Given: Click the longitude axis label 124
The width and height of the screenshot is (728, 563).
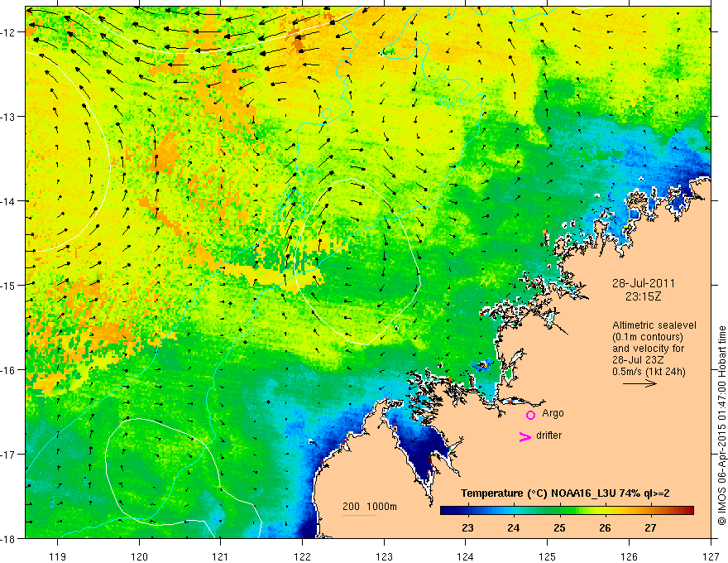Looking at the screenshot, I should 466,556.
